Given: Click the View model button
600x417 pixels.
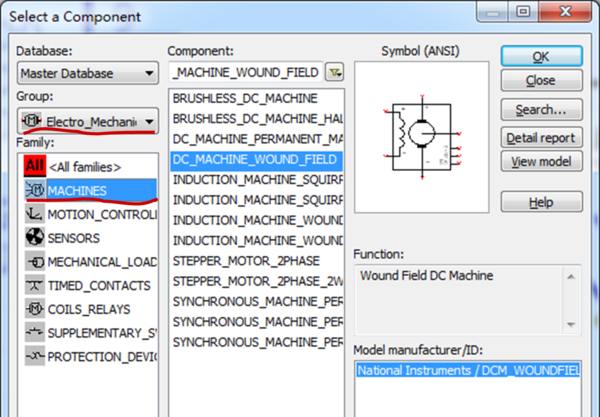Looking at the screenshot, I should (541, 161).
